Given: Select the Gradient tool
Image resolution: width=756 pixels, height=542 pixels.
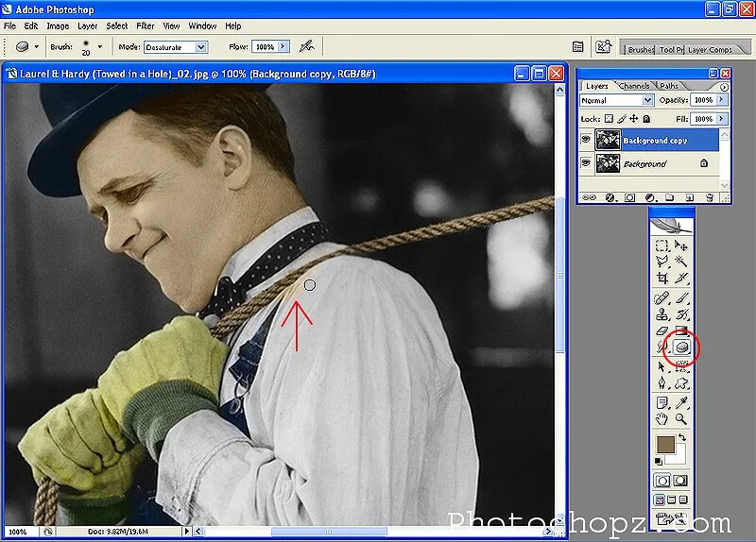Looking at the screenshot, I should 680,330.
